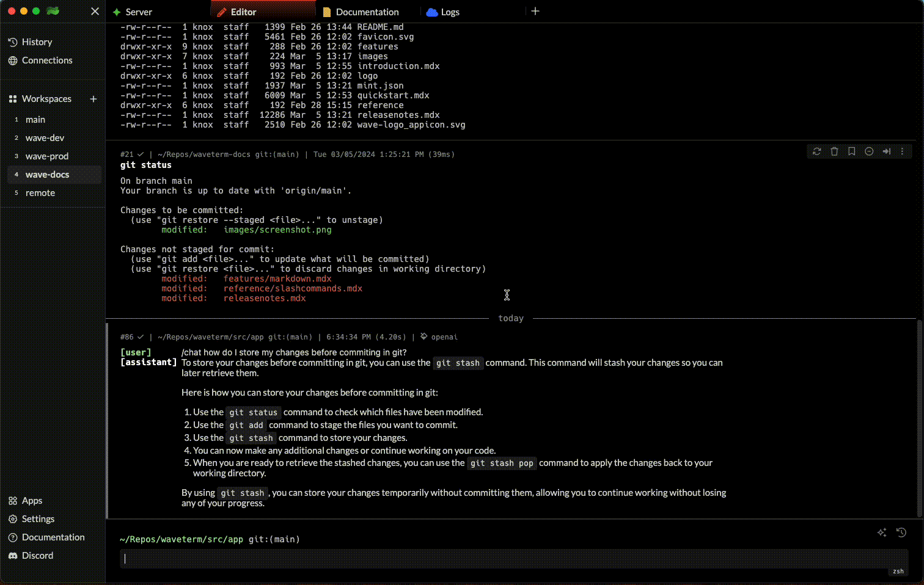The image size is (924, 585).
Task: Click the scrollbar on the terminal output
Action: (x=920, y=418)
